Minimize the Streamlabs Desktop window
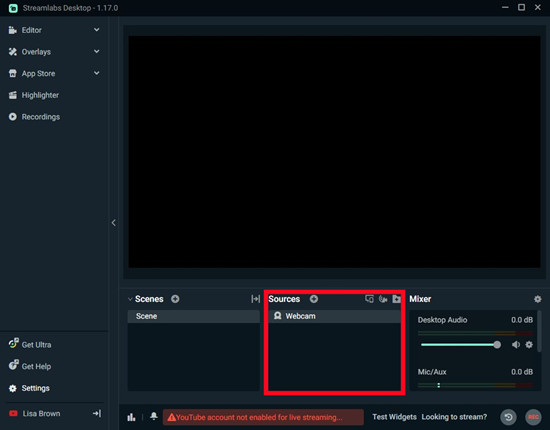Screen dimensions: 550x430 (505, 7)
